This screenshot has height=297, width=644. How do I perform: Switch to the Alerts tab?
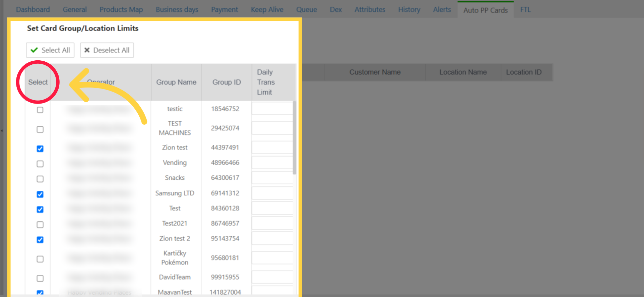coord(442,10)
